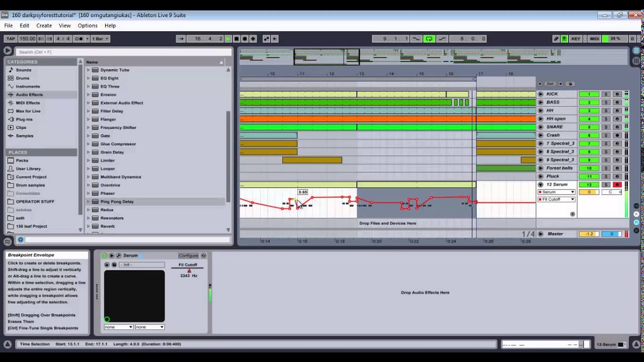Screen dimensions: 644x362
Task: Open User Library in Places
Action: tap(28, 168)
